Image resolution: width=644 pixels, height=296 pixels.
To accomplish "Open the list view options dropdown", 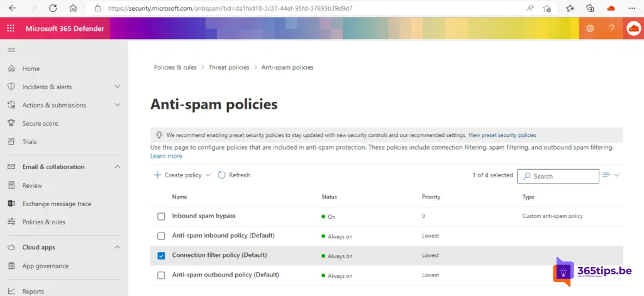I will click(x=611, y=175).
